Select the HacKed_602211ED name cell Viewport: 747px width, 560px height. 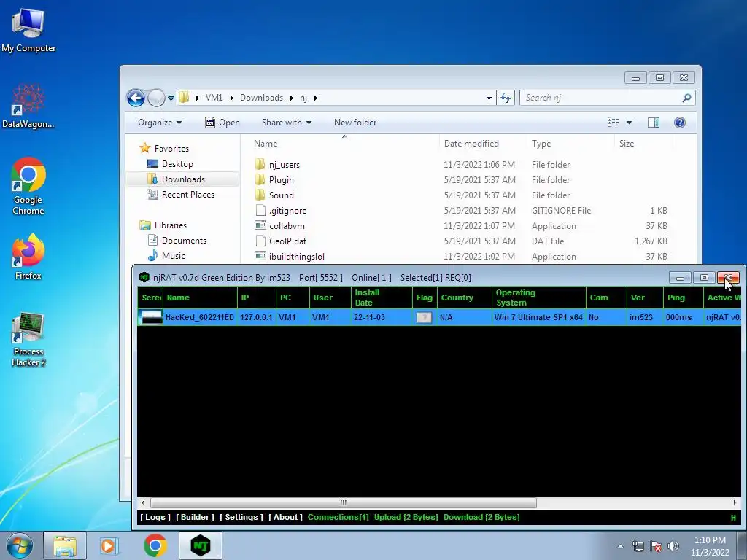pos(200,317)
